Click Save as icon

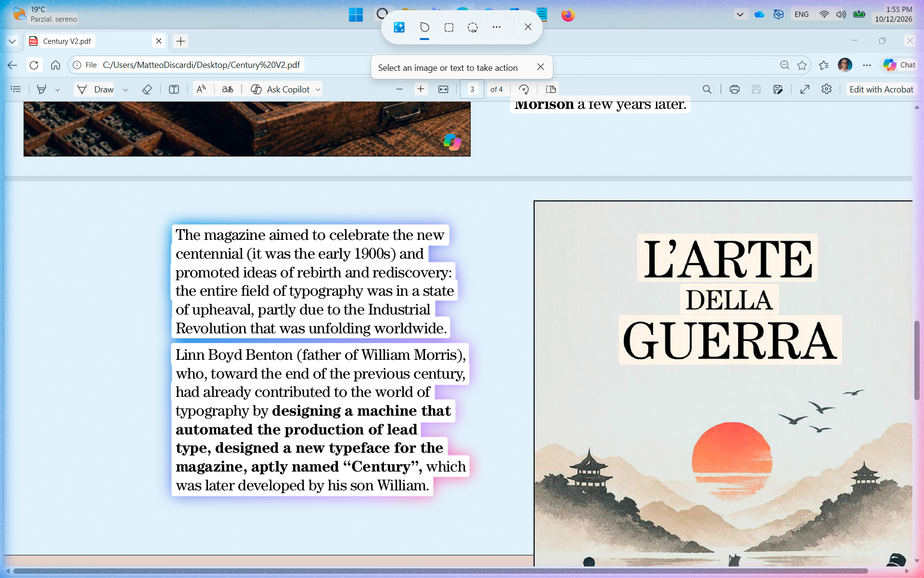[x=778, y=89]
